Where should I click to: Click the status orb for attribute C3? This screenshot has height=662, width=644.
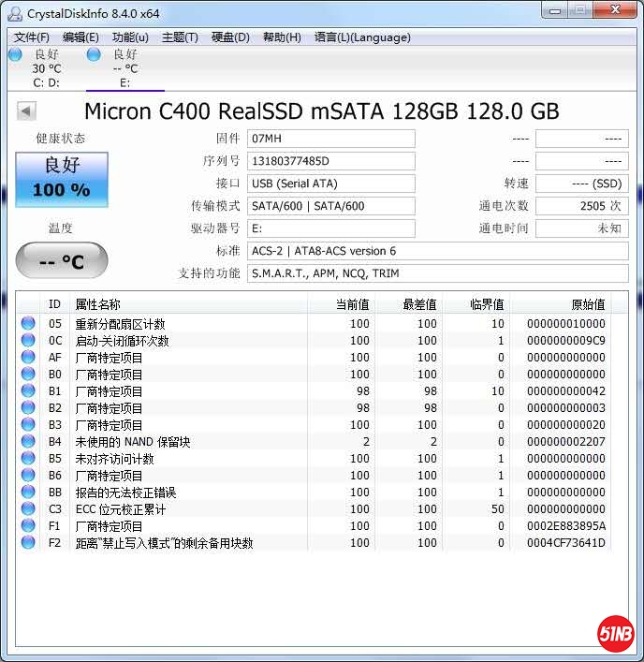click(28, 509)
